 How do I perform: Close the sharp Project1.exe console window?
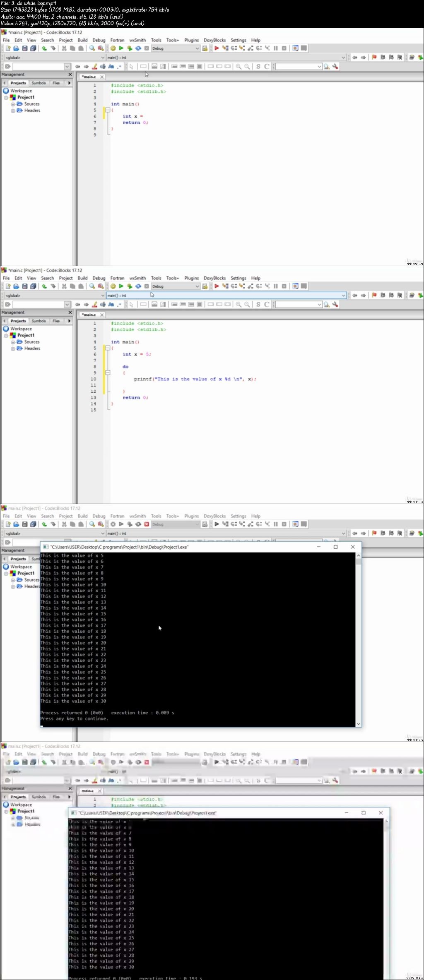(x=352, y=547)
